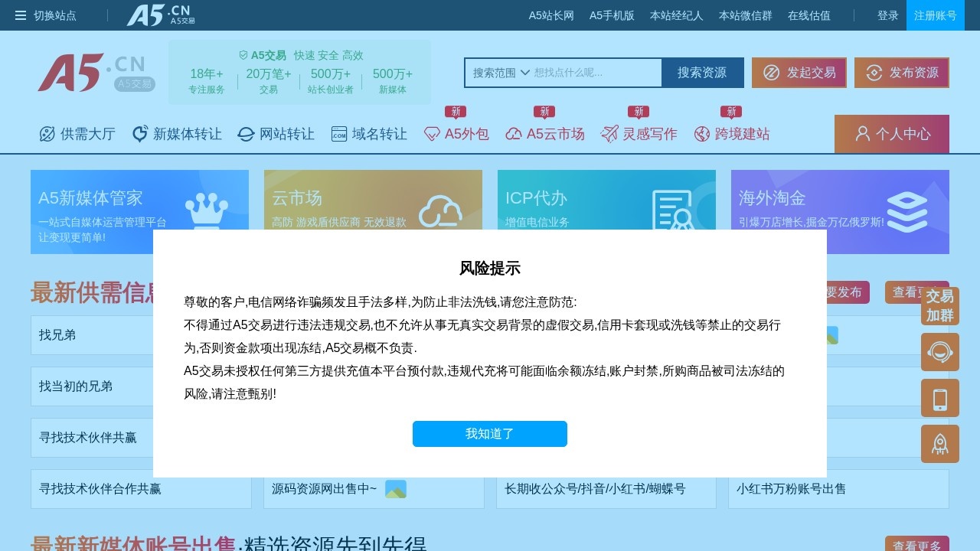Click the mobile phone sidebar icon
This screenshot has width=980, height=551.
click(939, 398)
